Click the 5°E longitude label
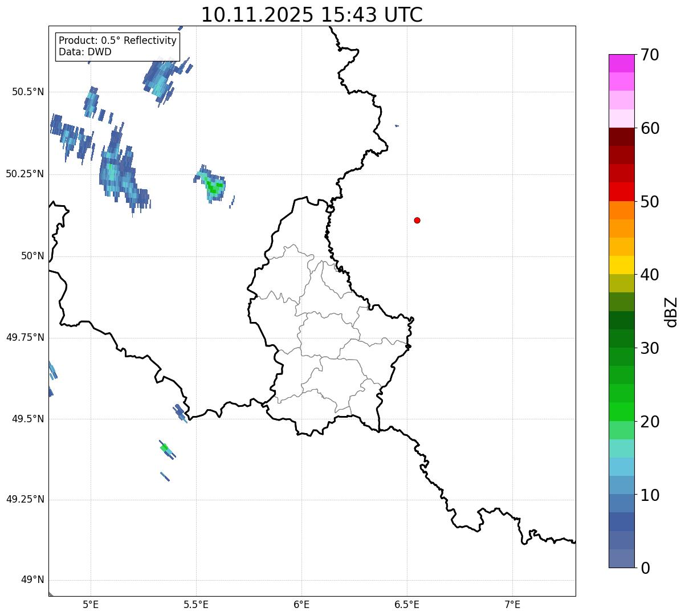The width and height of the screenshot is (685, 616). 91,604
